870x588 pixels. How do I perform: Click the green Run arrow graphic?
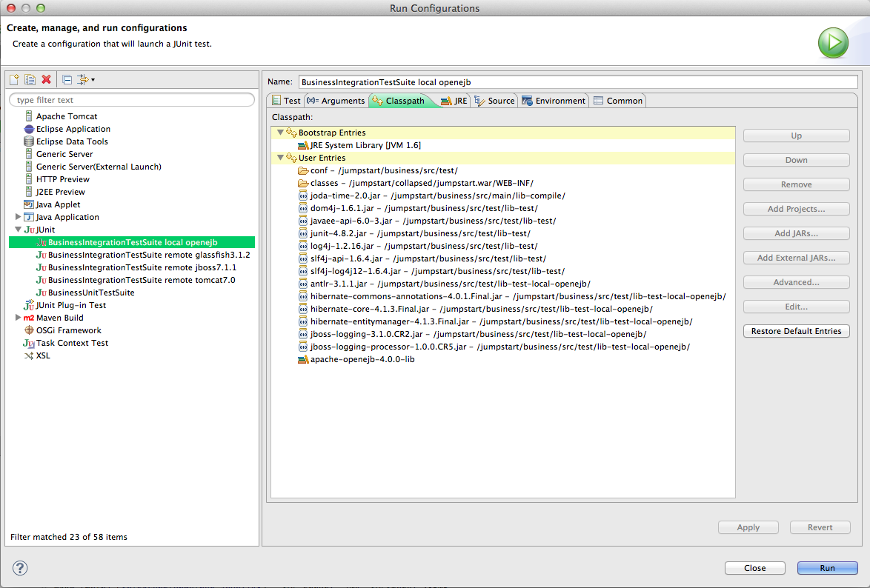[x=833, y=43]
